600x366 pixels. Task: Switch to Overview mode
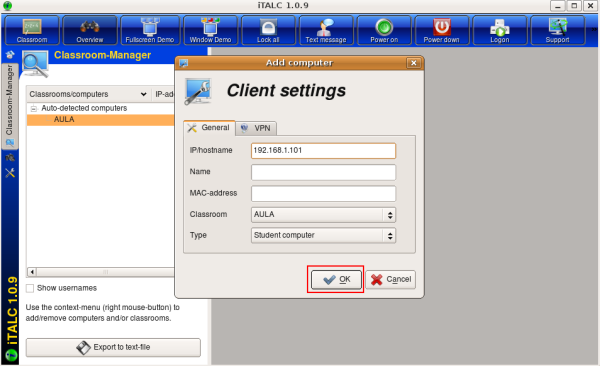pyautogui.click(x=90, y=31)
